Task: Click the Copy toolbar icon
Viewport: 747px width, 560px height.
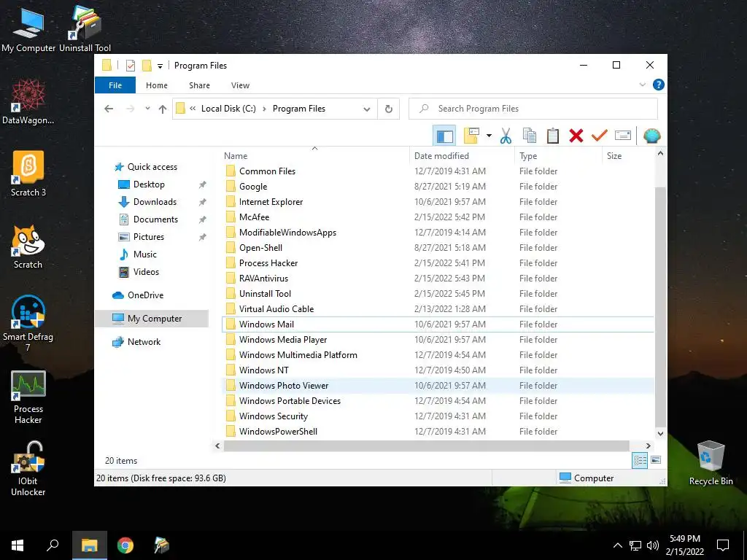Action: point(530,136)
